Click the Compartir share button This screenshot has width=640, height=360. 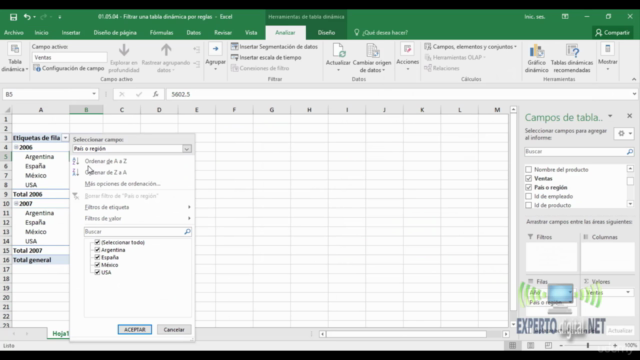613,33
